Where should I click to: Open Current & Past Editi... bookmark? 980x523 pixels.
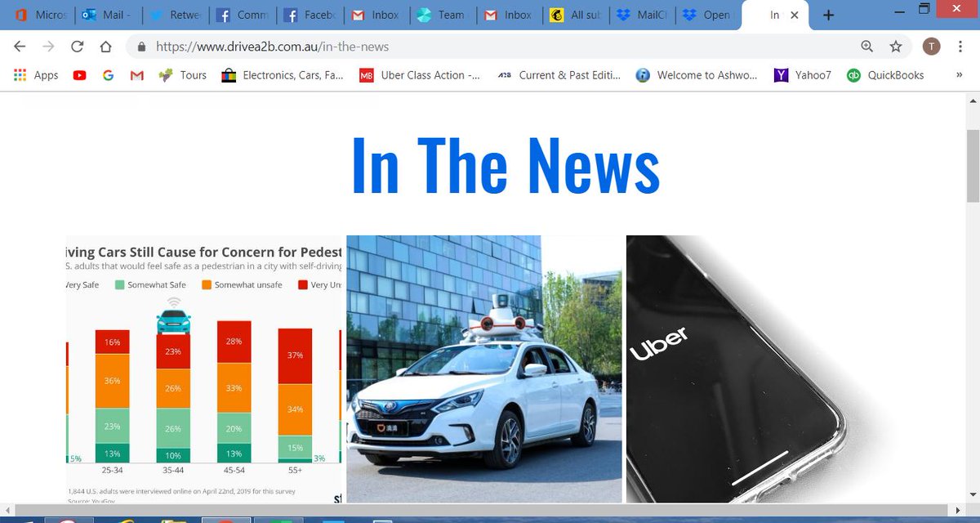coord(559,75)
